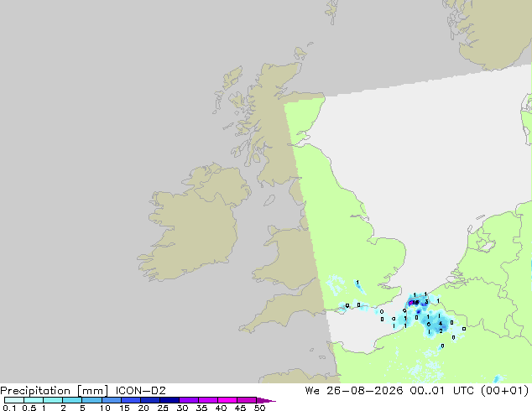The image size is (532, 411).
Task: Select the blue 15 mm legend swatch
Action: point(131,400)
